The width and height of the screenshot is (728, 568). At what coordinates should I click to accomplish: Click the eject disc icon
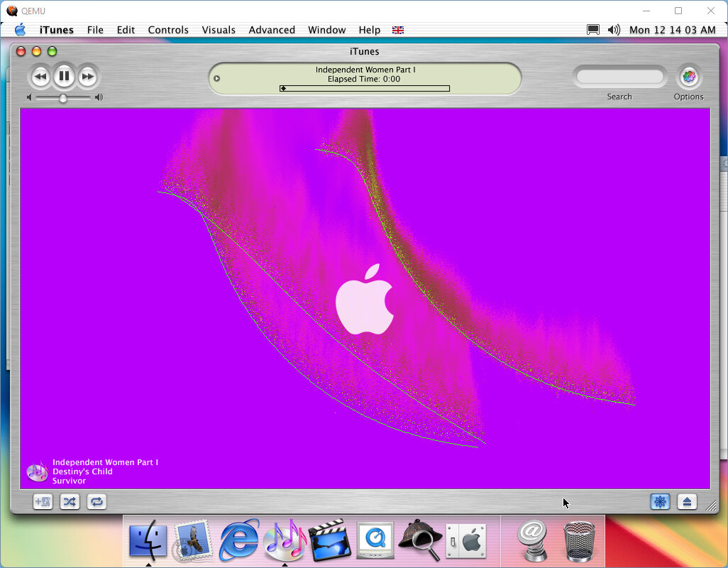(x=686, y=502)
